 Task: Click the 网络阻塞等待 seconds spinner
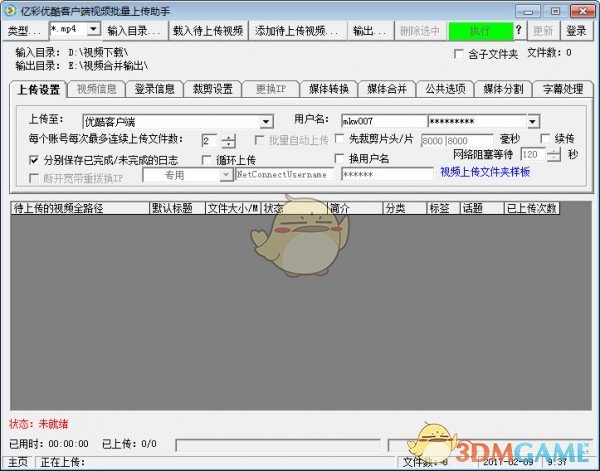pyautogui.click(x=554, y=155)
